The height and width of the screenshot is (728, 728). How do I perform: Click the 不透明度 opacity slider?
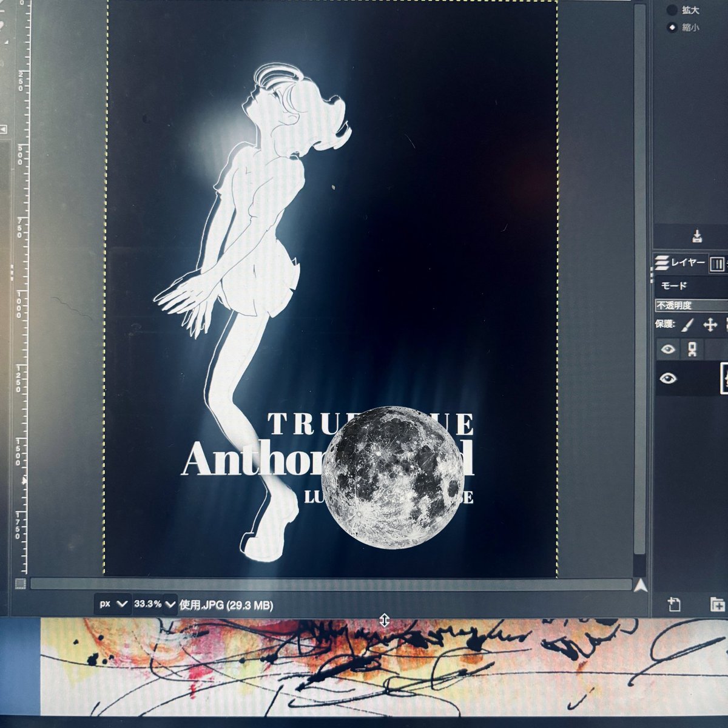click(691, 305)
